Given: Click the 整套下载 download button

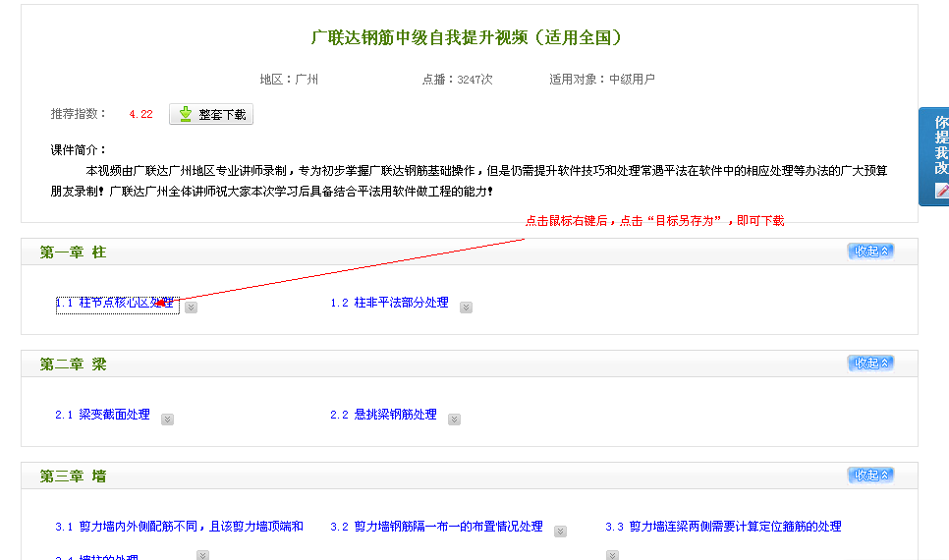Looking at the screenshot, I should pos(211,114).
